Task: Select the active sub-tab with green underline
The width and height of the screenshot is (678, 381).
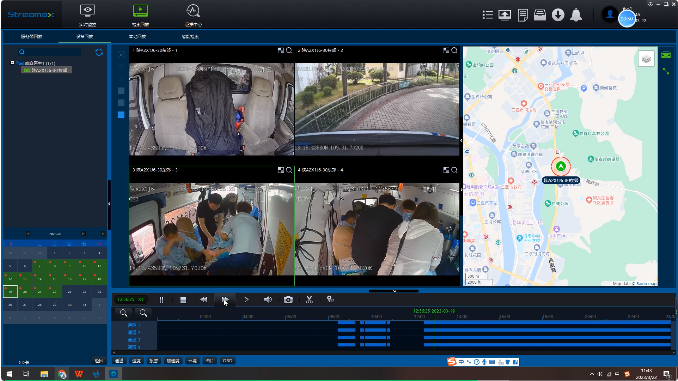Action: pos(85,36)
